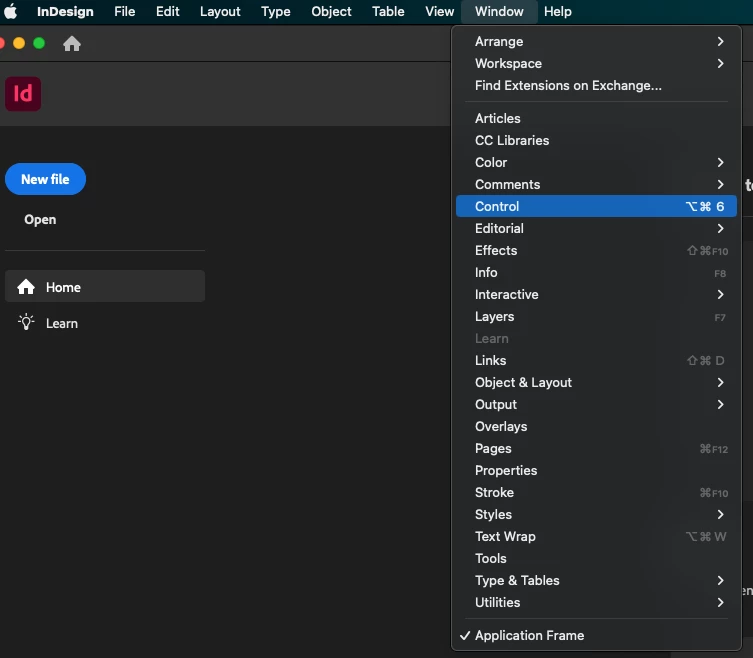Open the View menu

click(x=439, y=12)
